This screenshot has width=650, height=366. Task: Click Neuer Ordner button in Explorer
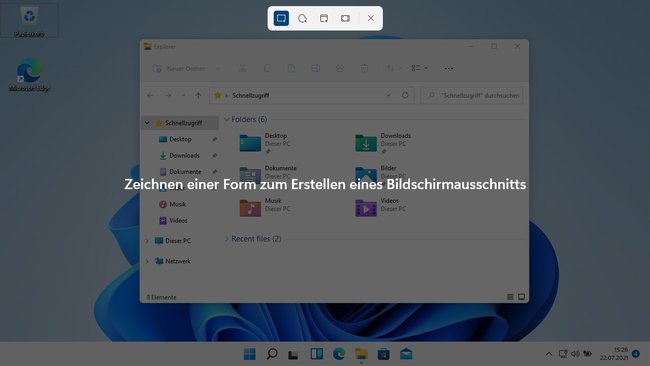pos(179,68)
